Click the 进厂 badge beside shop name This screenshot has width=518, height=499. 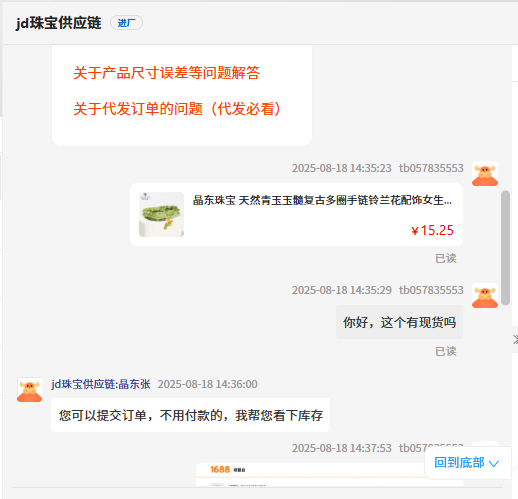pyautogui.click(x=126, y=23)
